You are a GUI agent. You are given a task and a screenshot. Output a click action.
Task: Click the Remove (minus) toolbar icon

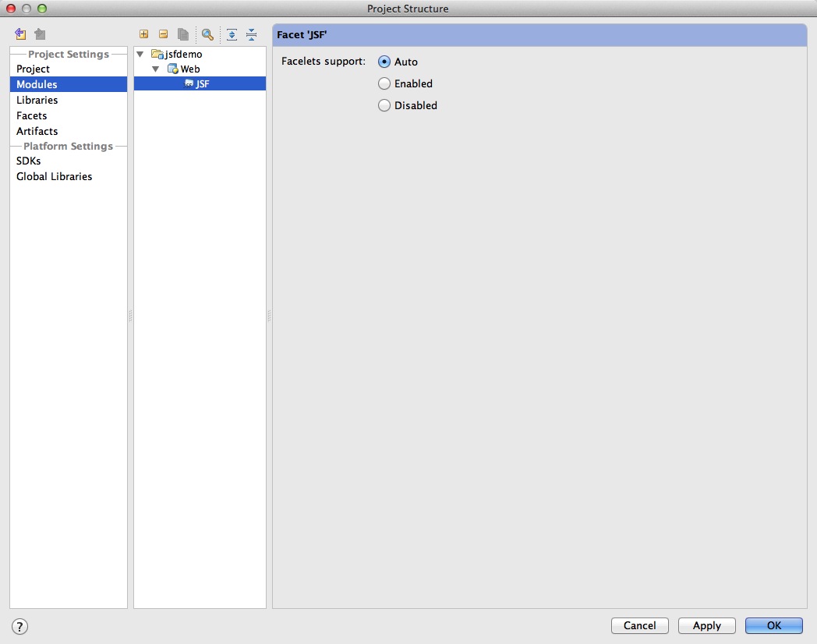pos(163,34)
